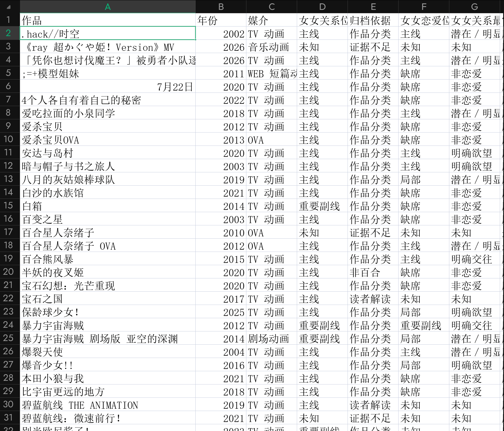Image resolution: width=504 pixels, height=431 pixels.
Task: Click the select-all corner triangle
Action: (8, 7)
